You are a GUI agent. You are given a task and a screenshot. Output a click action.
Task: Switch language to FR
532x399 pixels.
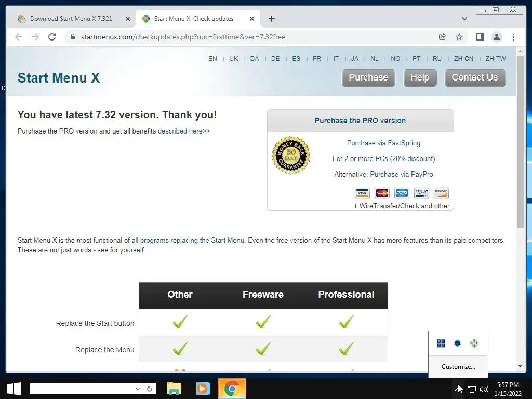point(317,59)
